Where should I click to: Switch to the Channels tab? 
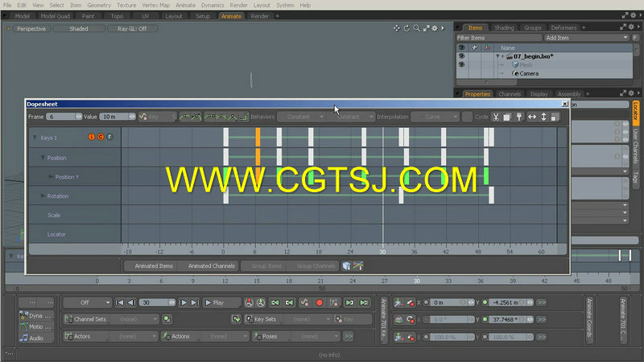pos(510,94)
